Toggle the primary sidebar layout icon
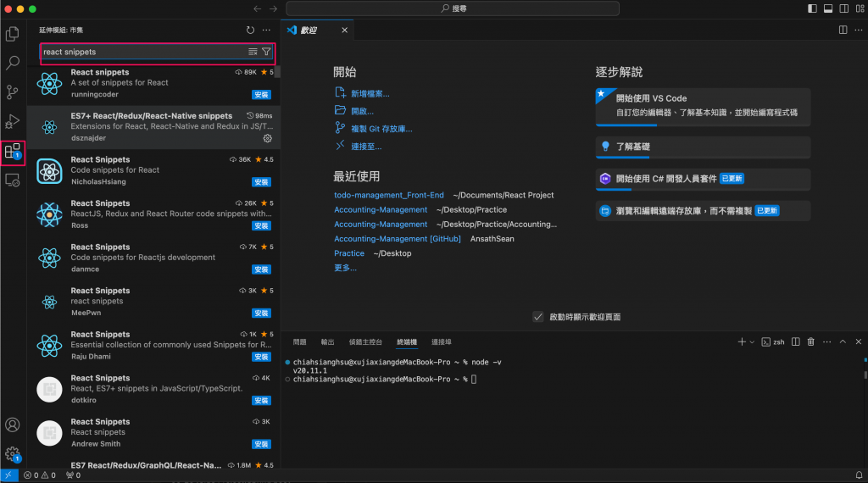 (812, 8)
